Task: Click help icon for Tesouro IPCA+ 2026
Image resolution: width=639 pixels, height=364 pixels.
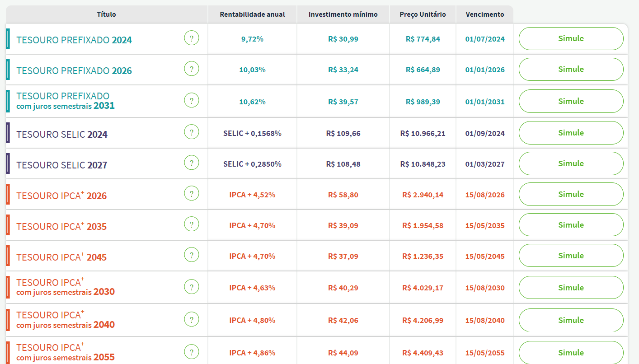Action: [x=192, y=194]
